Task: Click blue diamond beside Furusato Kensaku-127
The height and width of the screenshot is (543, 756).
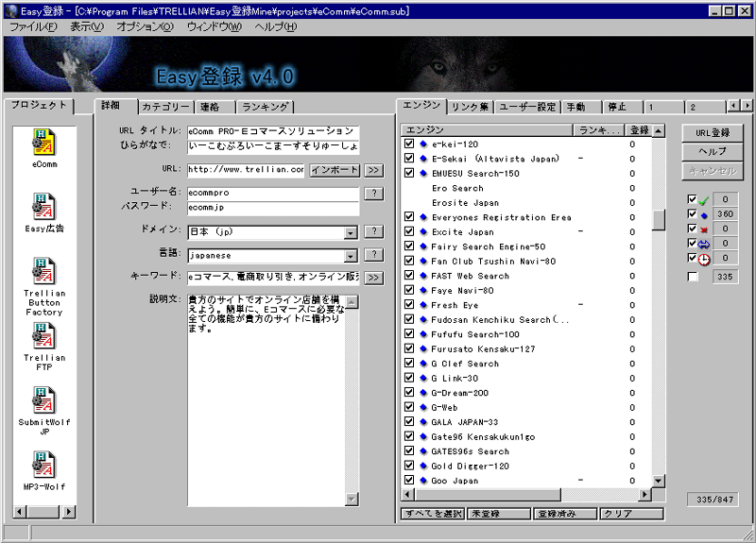Action: 423,348
